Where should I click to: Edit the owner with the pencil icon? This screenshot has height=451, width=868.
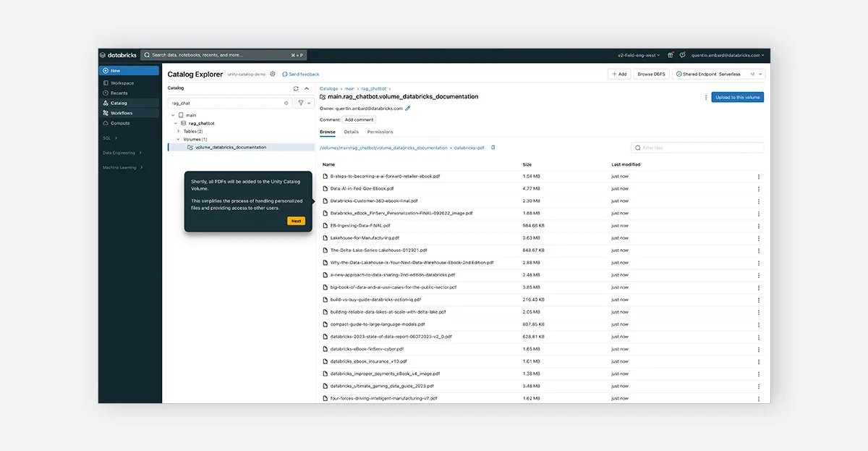click(x=408, y=109)
